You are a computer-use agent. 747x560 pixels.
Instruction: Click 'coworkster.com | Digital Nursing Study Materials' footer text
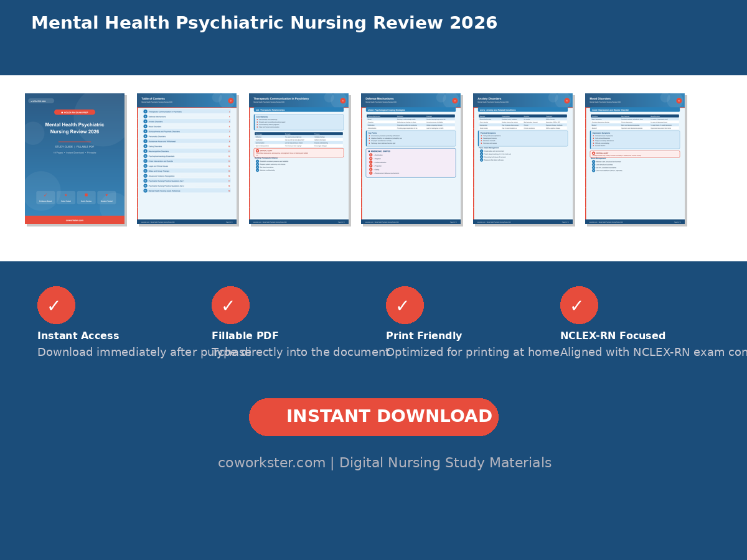pos(385,464)
